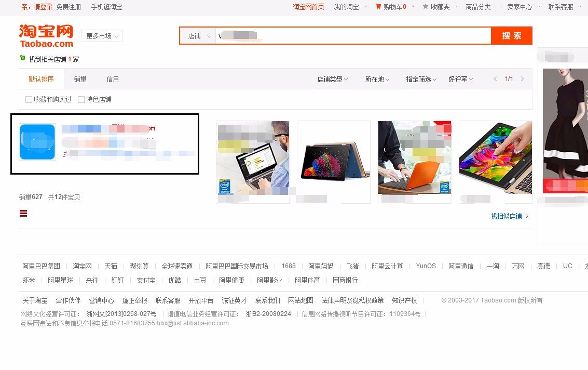Select the red list-view hamburger icon
The width and height of the screenshot is (588, 370).
pos(23,213)
